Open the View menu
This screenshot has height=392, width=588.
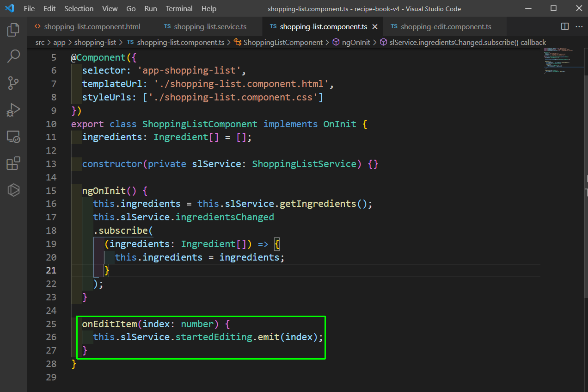pyautogui.click(x=110, y=8)
